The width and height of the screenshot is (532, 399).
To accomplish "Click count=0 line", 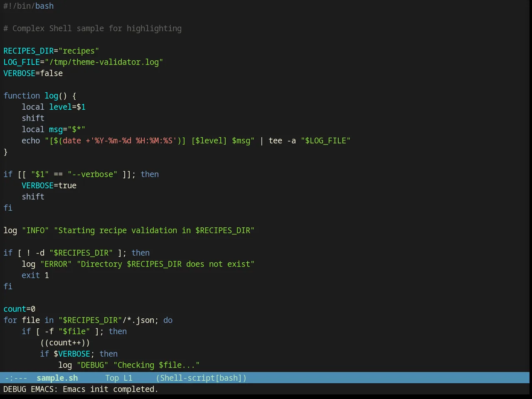I will (x=20, y=309).
